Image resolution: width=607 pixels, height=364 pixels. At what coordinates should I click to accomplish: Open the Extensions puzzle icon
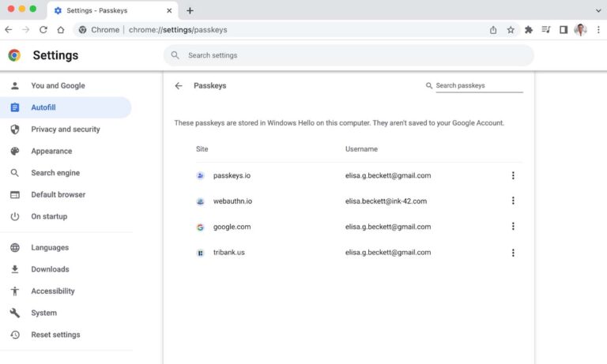click(529, 30)
